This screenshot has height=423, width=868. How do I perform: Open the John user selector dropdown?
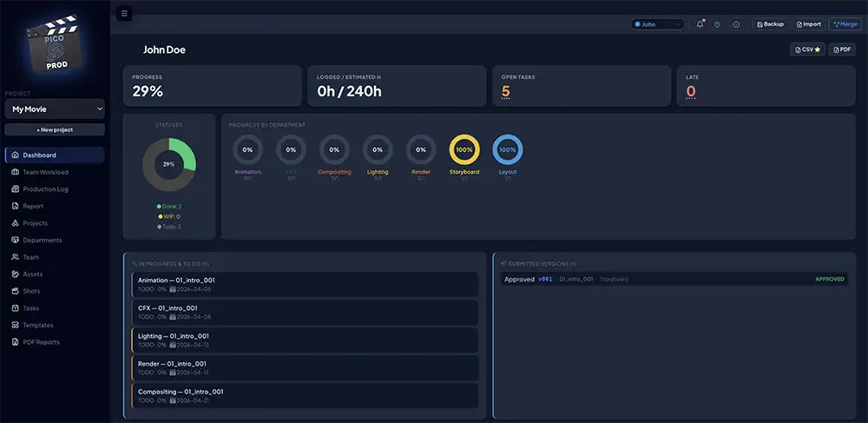pyautogui.click(x=658, y=24)
